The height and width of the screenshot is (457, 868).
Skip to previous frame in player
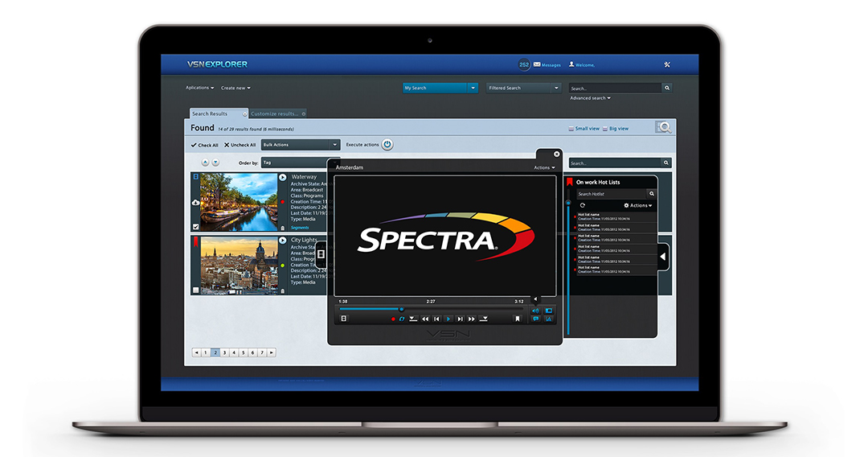click(436, 319)
